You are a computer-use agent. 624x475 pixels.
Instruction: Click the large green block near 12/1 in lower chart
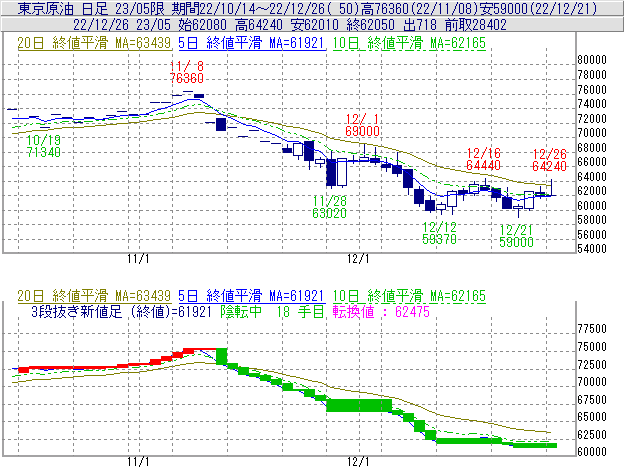[x=359, y=405]
